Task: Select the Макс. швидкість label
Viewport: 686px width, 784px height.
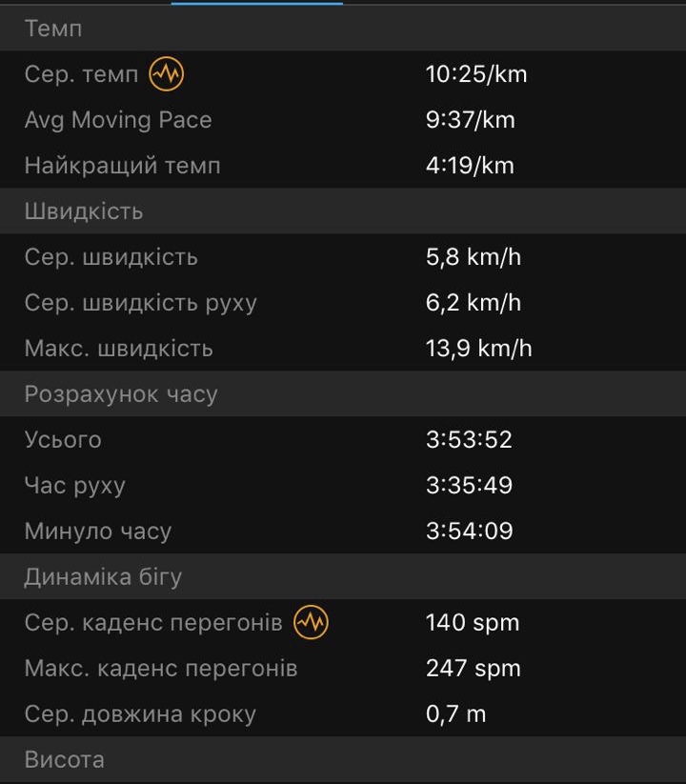Action: 119,348
